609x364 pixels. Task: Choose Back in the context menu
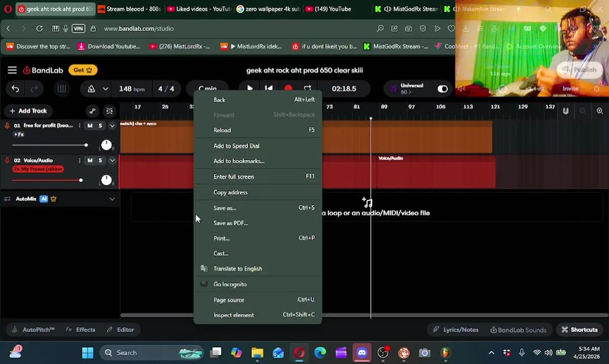click(x=257, y=100)
